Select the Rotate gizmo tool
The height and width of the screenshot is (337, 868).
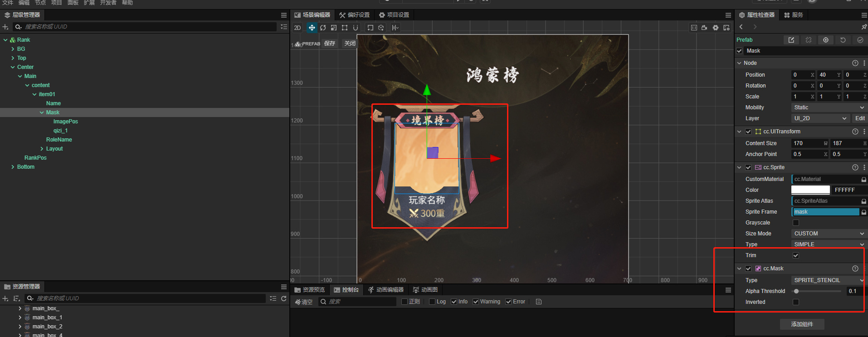pyautogui.click(x=323, y=28)
